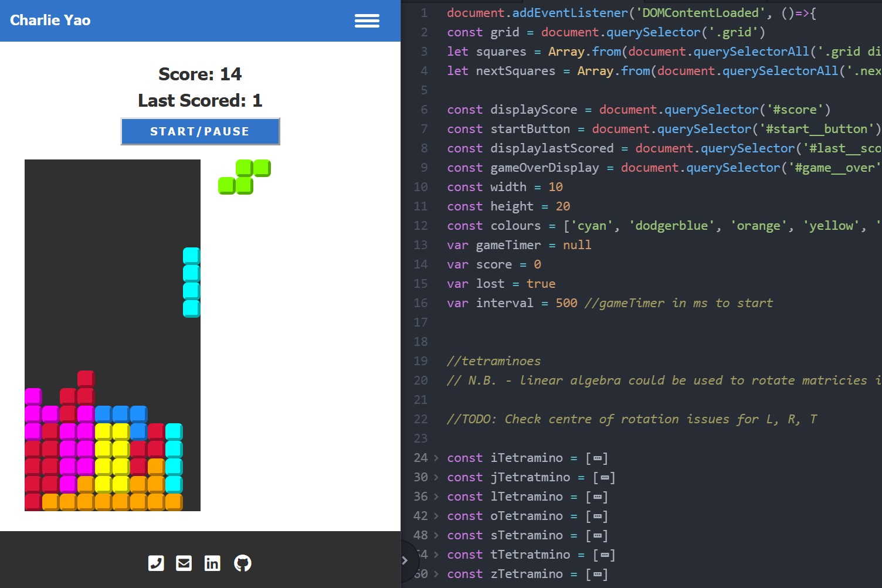
Task: Toggle the START/PAUSE button
Action: click(201, 131)
